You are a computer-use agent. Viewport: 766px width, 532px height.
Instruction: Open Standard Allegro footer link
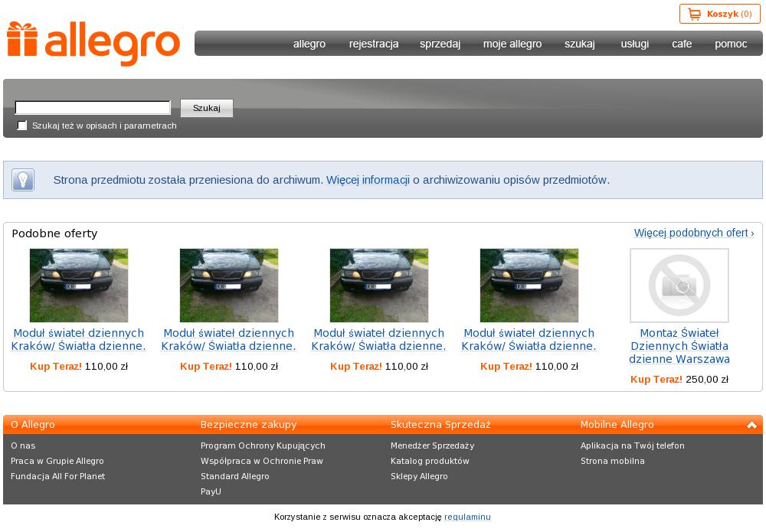(x=235, y=476)
